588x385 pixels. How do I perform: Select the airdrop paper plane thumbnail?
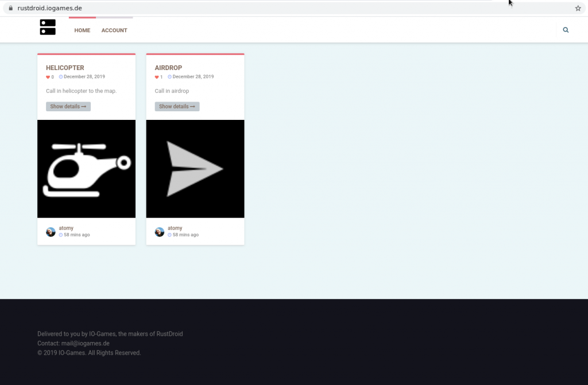coord(195,169)
